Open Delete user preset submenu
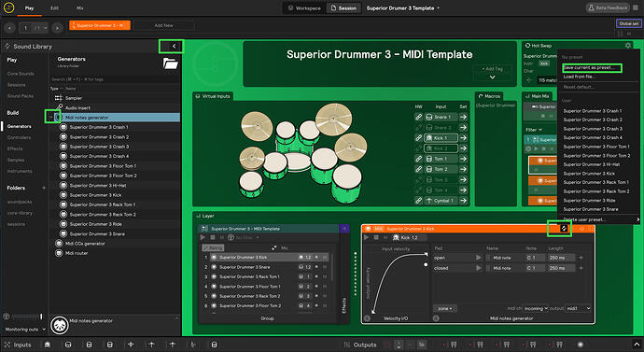 [600, 219]
